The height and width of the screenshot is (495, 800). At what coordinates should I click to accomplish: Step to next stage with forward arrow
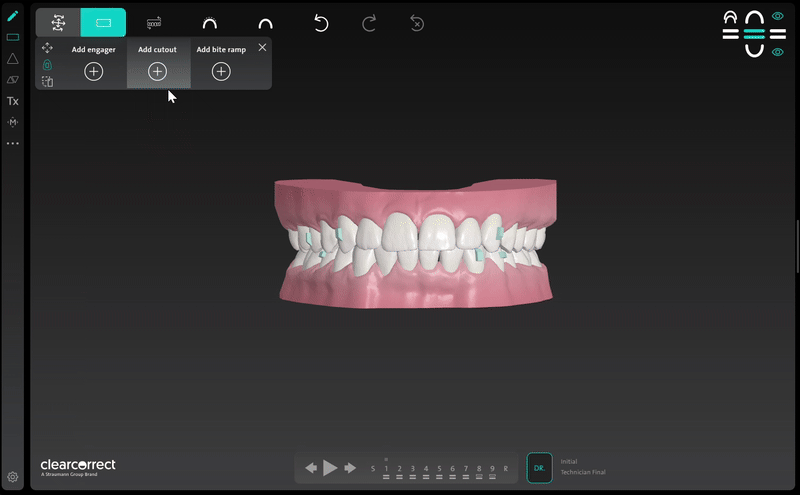coord(350,468)
